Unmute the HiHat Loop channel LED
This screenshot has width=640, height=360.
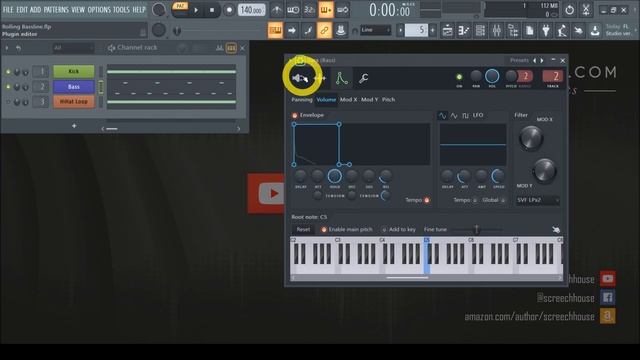pyautogui.click(x=8, y=101)
